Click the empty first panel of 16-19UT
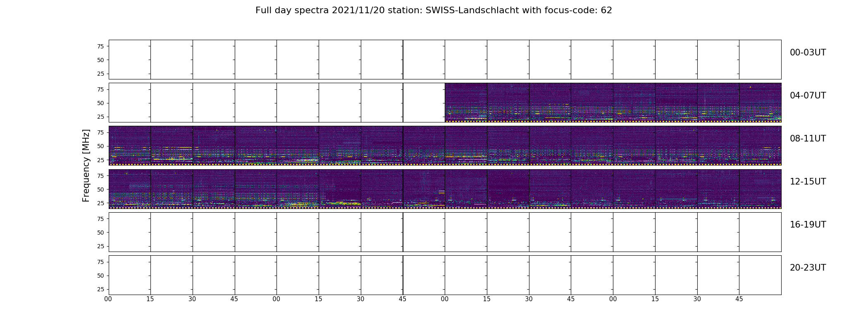The width and height of the screenshot is (868, 331). [x=129, y=232]
